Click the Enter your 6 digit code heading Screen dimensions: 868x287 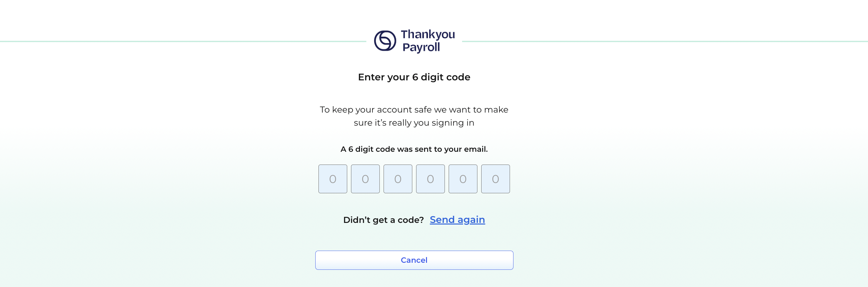pos(414,77)
